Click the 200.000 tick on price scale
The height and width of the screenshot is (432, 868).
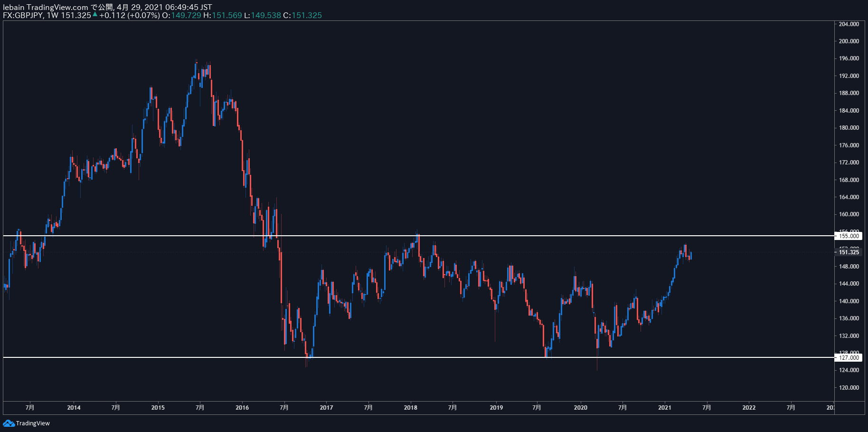[849, 41]
